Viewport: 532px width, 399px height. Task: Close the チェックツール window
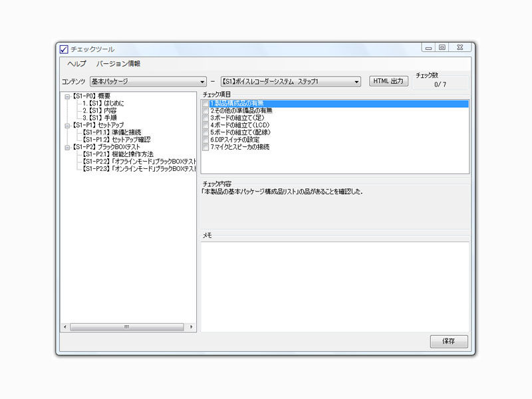point(460,47)
